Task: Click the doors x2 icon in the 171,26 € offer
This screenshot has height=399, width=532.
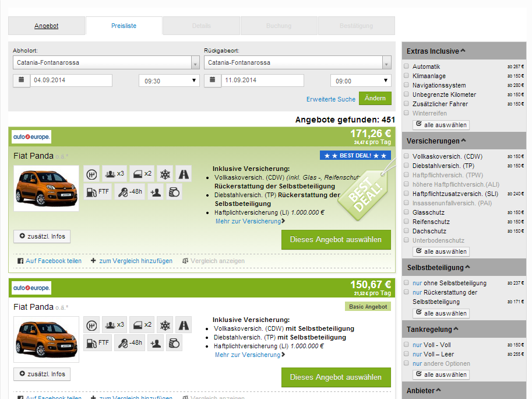Action: (142, 174)
